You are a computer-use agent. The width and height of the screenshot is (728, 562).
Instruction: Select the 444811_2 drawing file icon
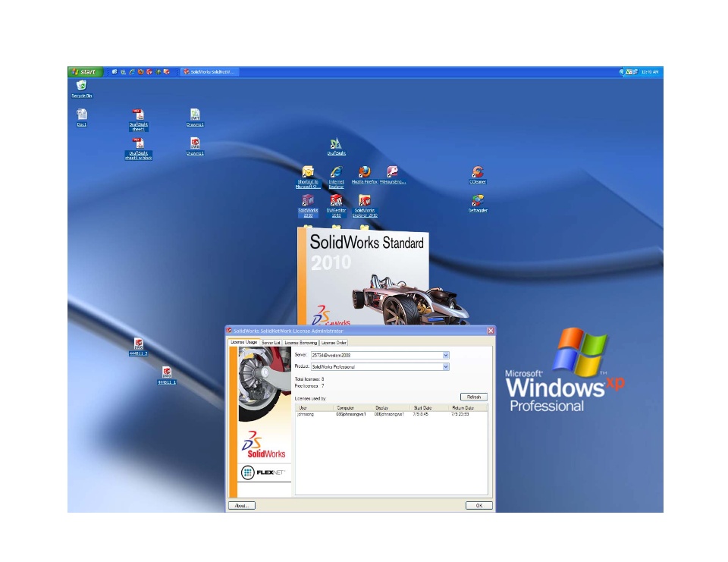138,347
